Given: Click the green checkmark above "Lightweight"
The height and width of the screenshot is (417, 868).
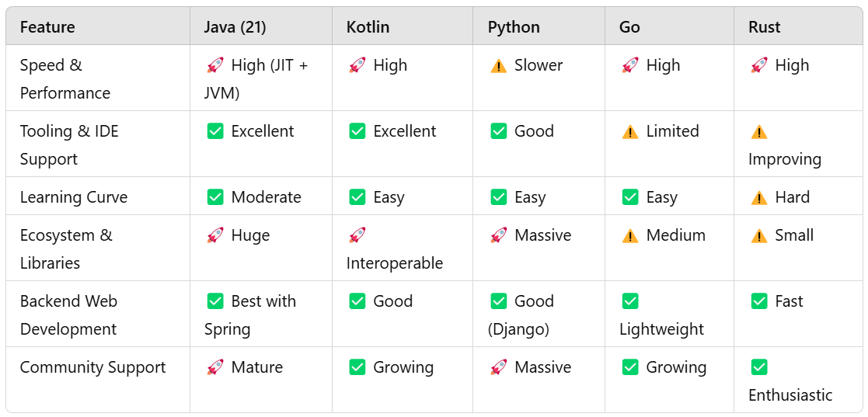Looking at the screenshot, I should tap(630, 301).
